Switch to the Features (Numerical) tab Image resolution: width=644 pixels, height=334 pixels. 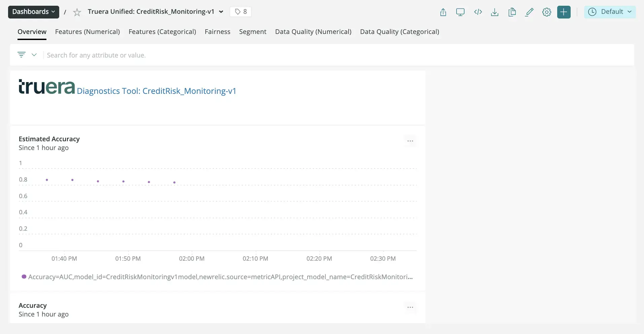(87, 32)
